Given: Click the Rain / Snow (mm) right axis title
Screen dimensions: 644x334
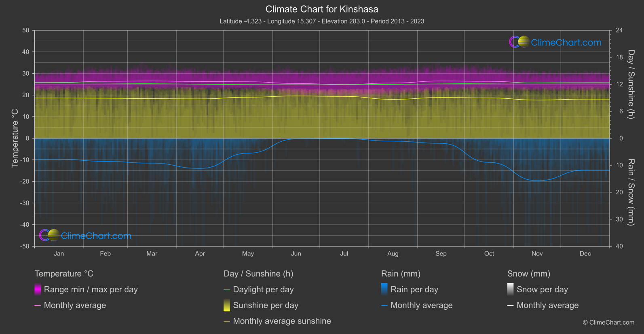Looking at the screenshot, I should tap(631, 192).
